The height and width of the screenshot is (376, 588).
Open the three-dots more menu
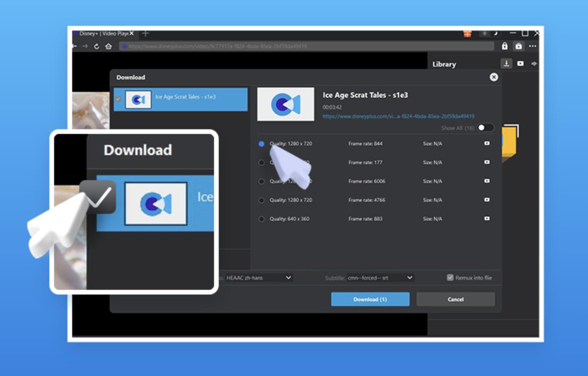[532, 46]
